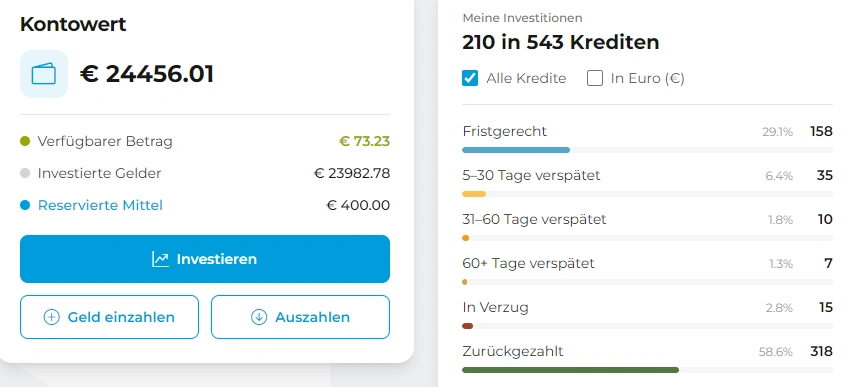Viewport: 848px width, 387px height.
Task: Click the Geld einzahlen button
Action: pos(109,317)
